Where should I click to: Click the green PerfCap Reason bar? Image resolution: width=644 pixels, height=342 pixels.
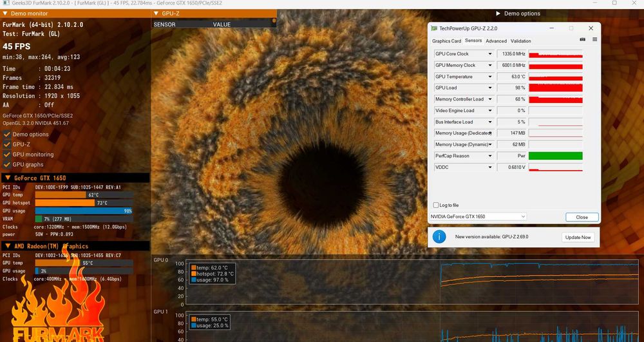555,156
